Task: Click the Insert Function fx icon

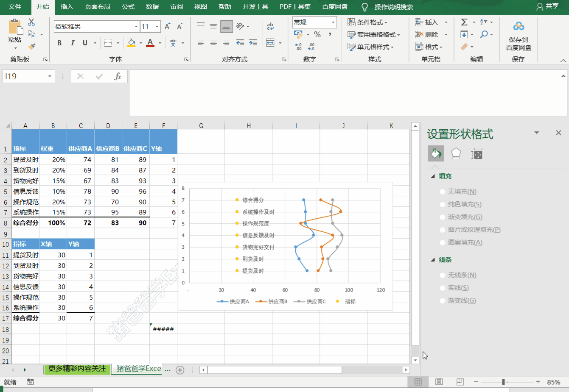Action: pos(118,76)
